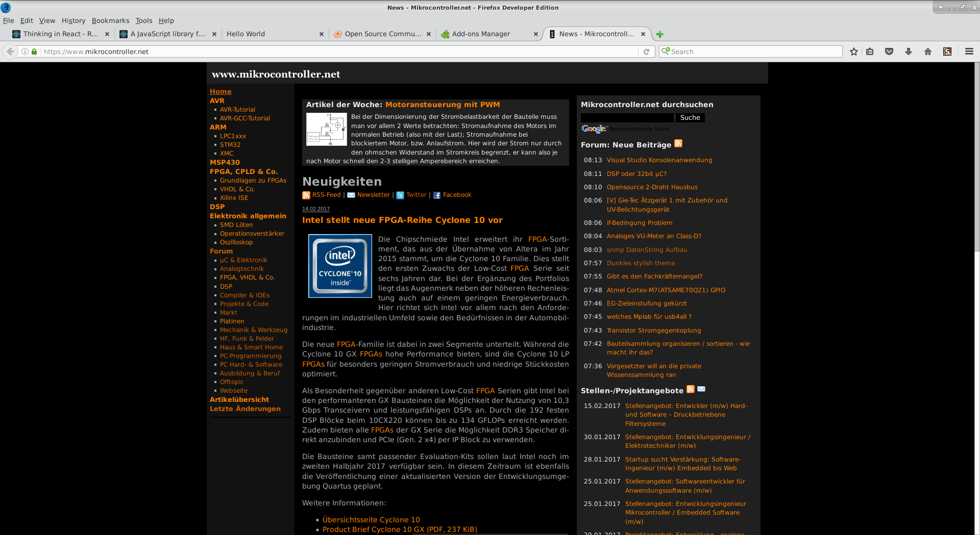Bookmark this page with the star icon
This screenshot has height=535, width=980.
(x=853, y=52)
